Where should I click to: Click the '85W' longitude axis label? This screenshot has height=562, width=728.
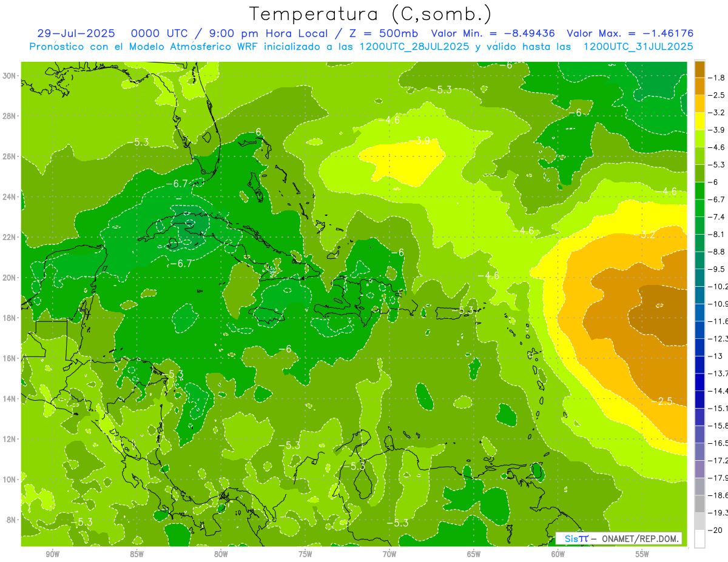point(137,554)
